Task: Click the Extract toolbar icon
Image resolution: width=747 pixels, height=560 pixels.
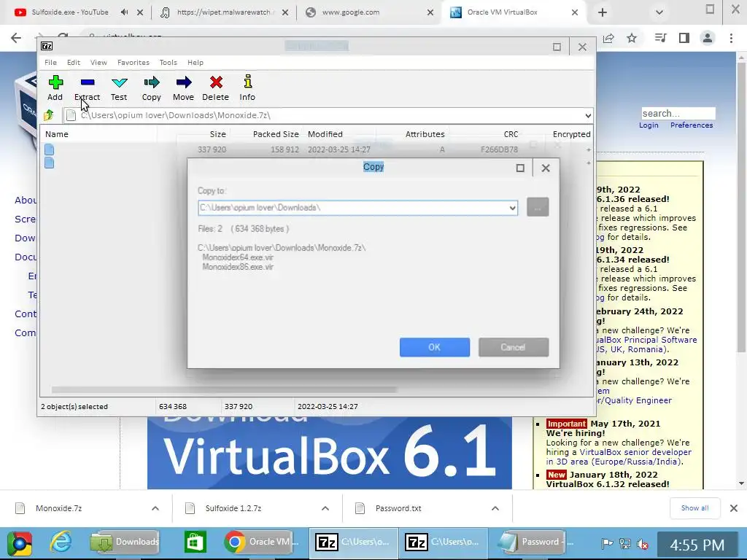Action: coord(88,88)
